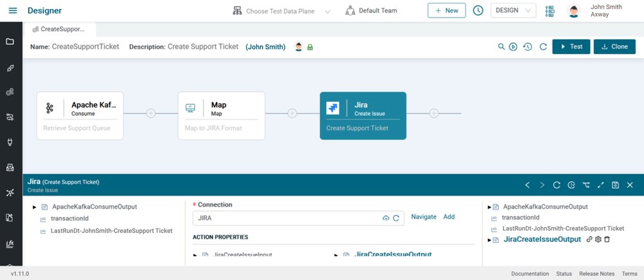644x280 pixels.
Task: Delete JiraCreateIssueOutput with trash icon
Action: (607, 239)
